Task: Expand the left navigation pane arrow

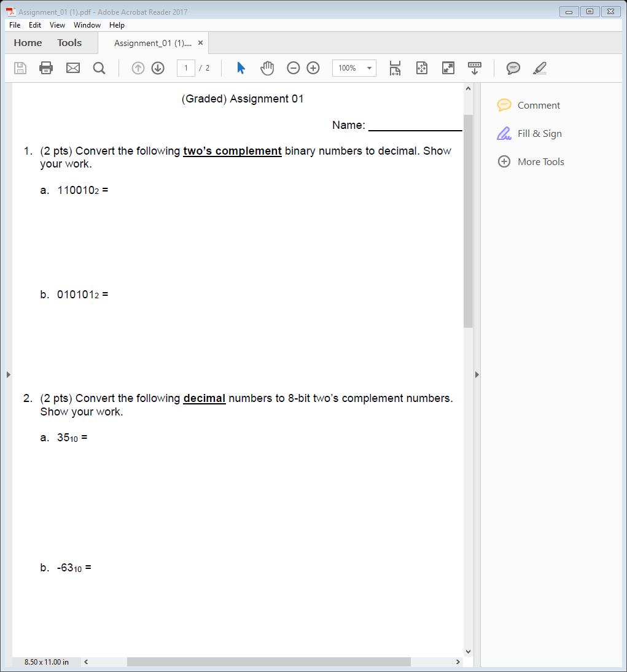Action: tap(8, 374)
